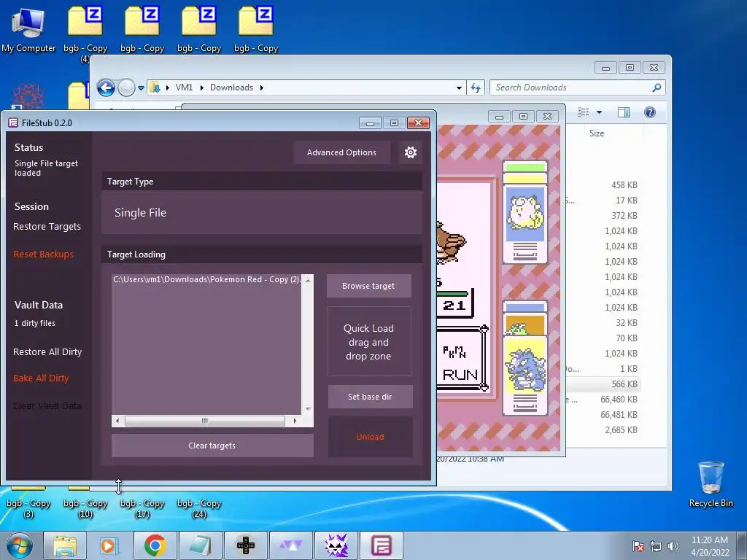Click the left arrow of target list scrollbar

117,421
